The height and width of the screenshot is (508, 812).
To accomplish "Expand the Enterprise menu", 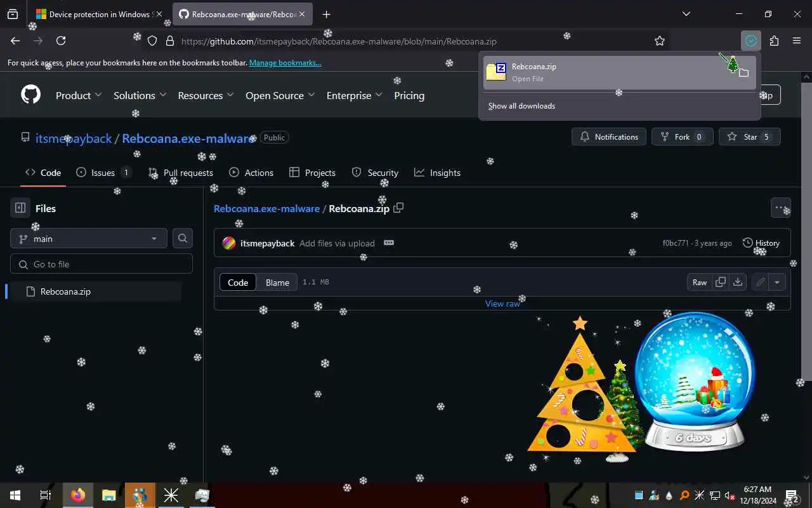I will coord(354,95).
